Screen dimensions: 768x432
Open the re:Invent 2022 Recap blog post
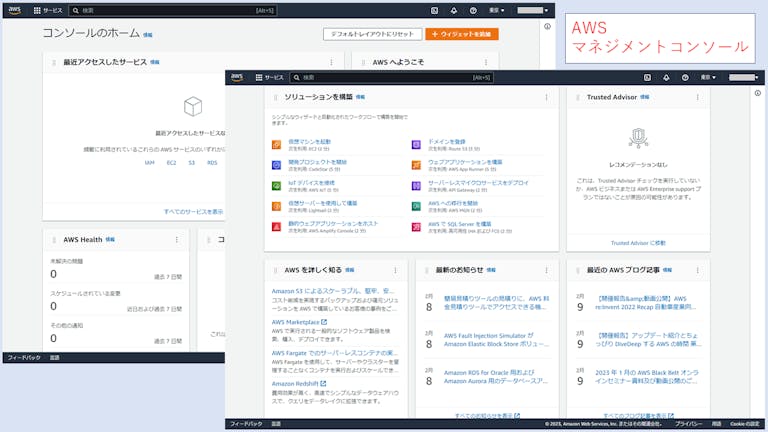(x=646, y=302)
